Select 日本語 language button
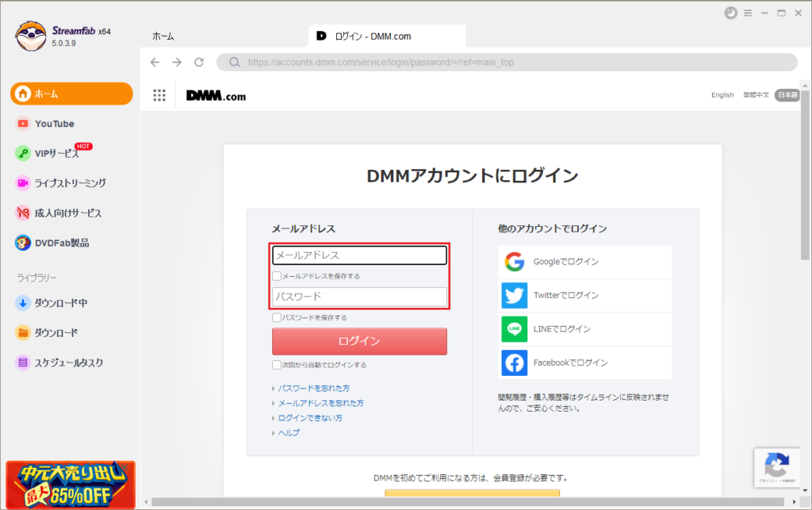812x510 pixels. coord(787,94)
